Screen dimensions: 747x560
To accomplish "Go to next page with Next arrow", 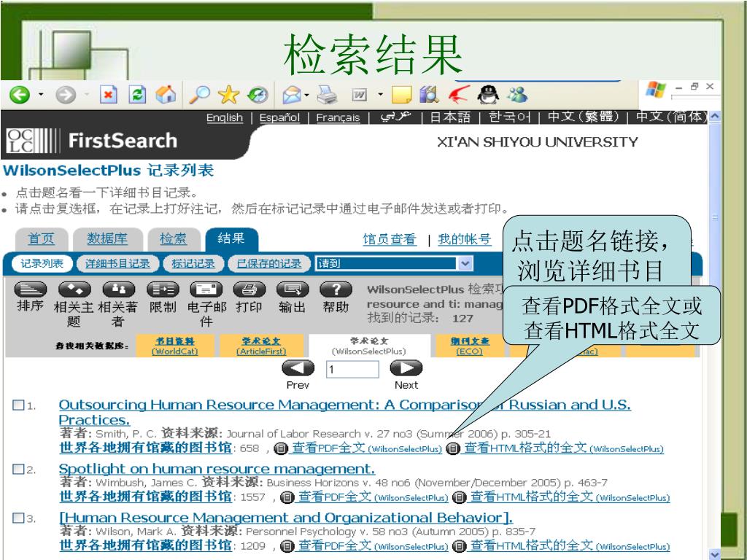I will coord(406,368).
